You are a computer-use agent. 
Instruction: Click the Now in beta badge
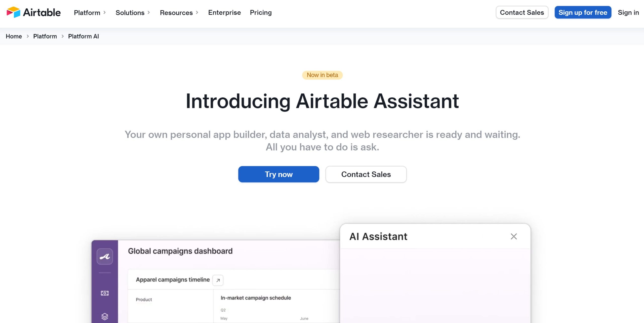pyautogui.click(x=322, y=75)
